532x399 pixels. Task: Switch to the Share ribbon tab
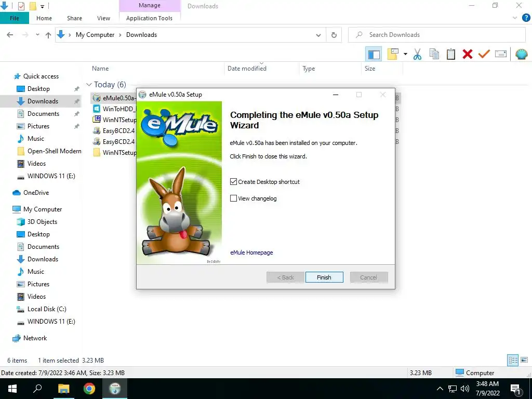coord(74,18)
